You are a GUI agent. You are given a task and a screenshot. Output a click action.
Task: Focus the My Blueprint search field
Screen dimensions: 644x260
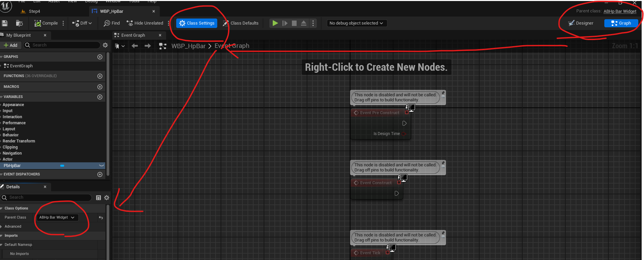coord(62,45)
